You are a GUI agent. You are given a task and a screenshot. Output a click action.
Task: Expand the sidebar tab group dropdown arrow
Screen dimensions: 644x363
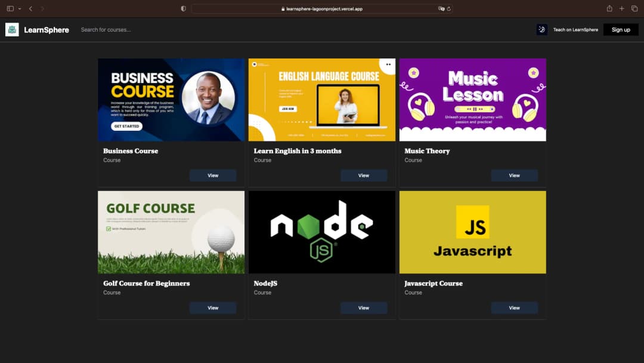tap(20, 8)
